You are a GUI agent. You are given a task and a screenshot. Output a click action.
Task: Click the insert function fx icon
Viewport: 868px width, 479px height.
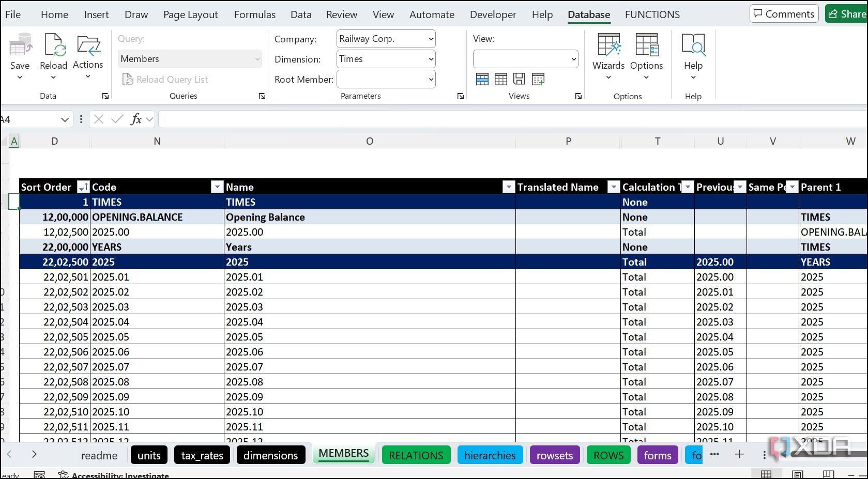point(136,119)
